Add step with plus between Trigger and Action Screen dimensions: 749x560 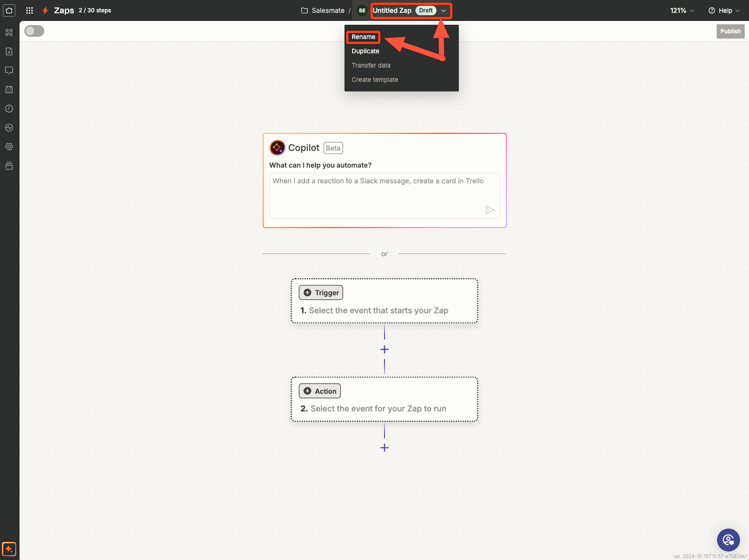[x=385, y=350]
